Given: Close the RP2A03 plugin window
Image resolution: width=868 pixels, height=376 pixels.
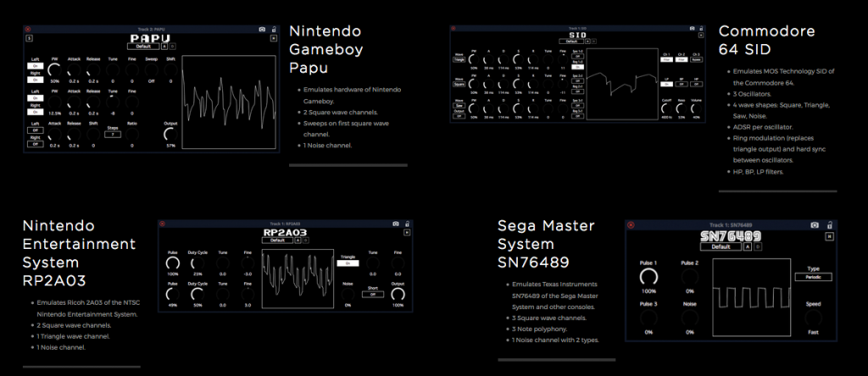Looking at the screenshot, I should point(162,224).
